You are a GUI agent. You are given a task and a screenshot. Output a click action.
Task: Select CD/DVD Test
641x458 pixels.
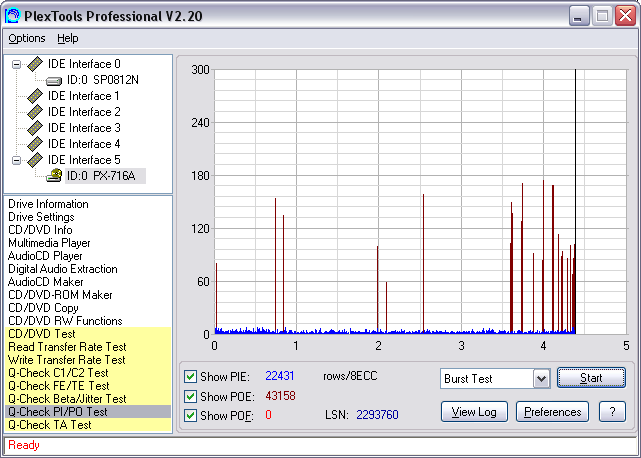(88, 334)
